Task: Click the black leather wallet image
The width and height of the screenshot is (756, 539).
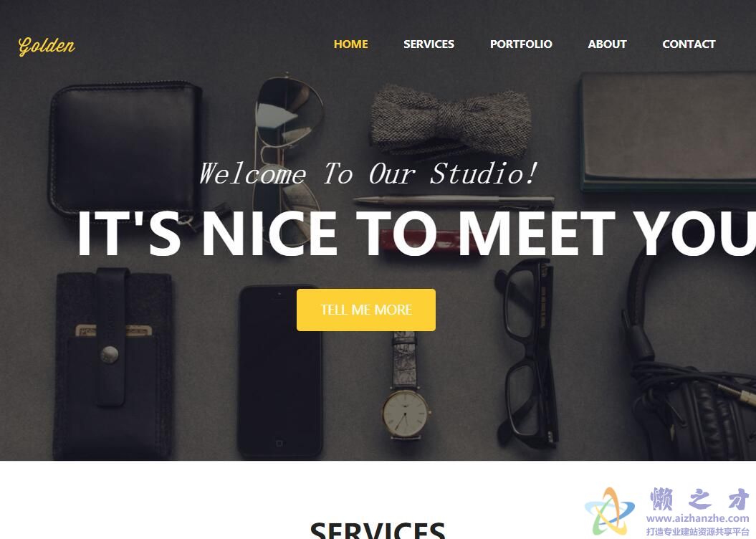Action: [126, 150]
